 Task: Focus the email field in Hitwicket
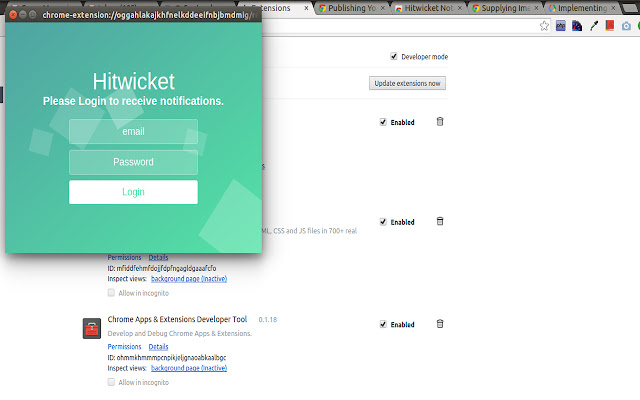coord(133,131)
